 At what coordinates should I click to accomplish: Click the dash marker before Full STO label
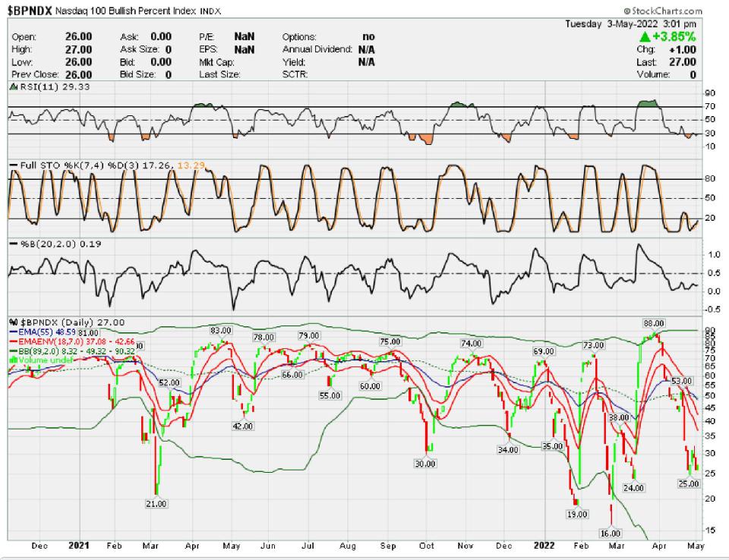[x=14, y=165]
